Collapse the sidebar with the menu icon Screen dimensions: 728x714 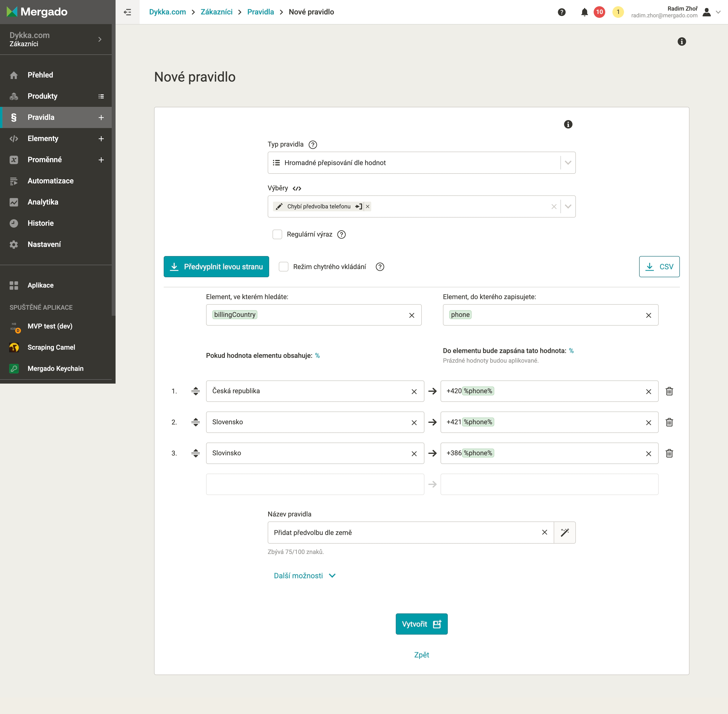(x=128, y=12)
